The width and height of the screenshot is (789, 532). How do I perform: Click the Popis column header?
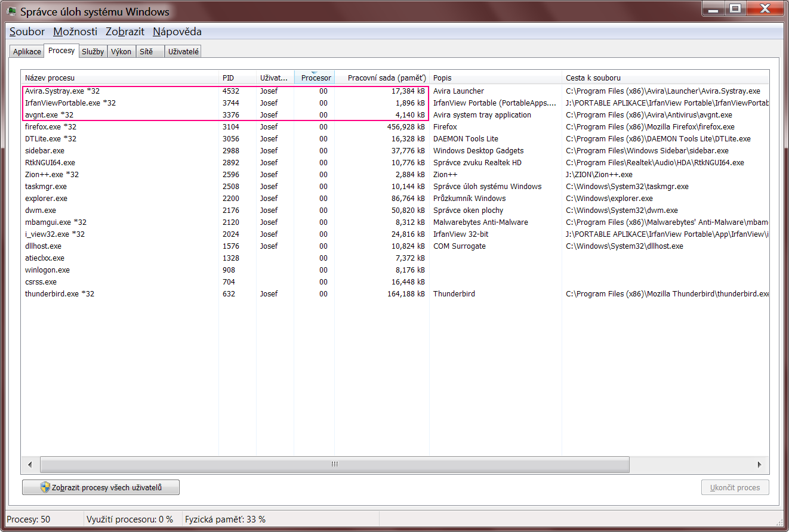[495, 78]
